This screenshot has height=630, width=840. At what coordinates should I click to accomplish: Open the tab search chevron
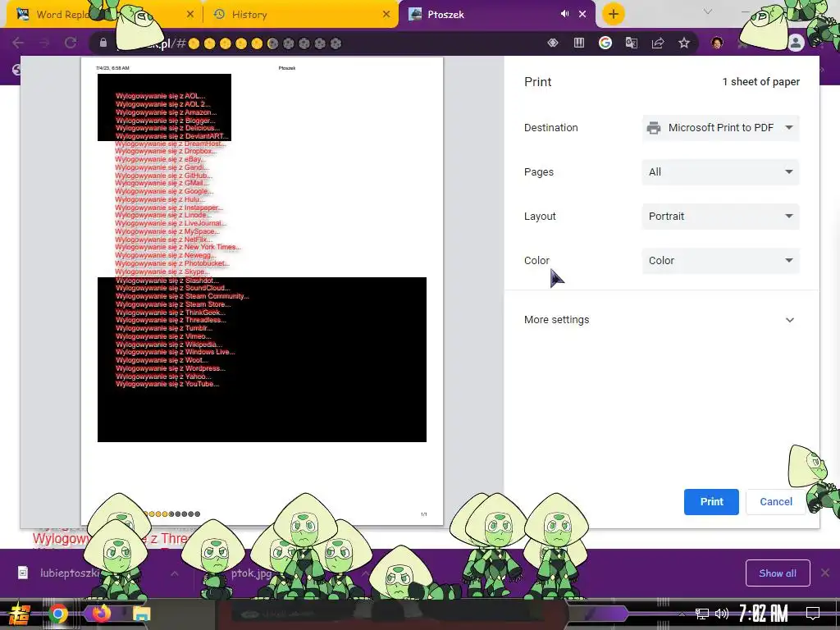point(708,11)
